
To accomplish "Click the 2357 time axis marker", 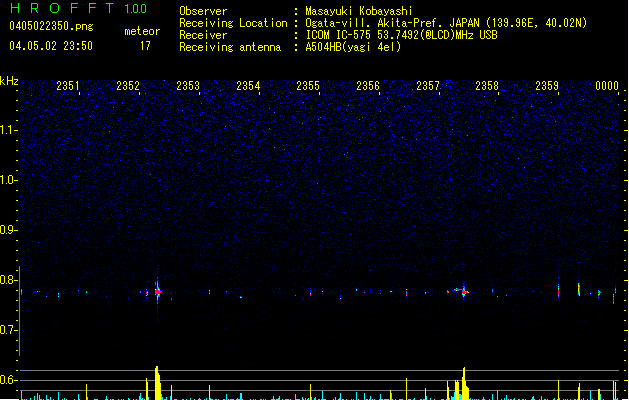I will [x=428, y=85].
